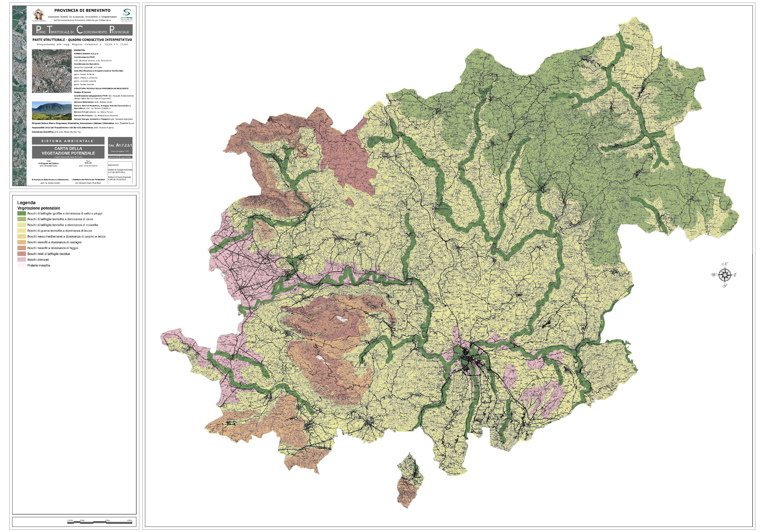This screenshot has width=765, height=532.
Task: Click the 'Approvazioni:' box heading
Action: [114, 165]
